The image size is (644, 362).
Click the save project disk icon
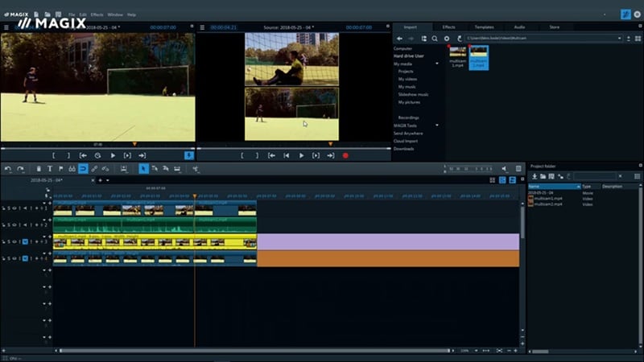click(x=58, y=14)
